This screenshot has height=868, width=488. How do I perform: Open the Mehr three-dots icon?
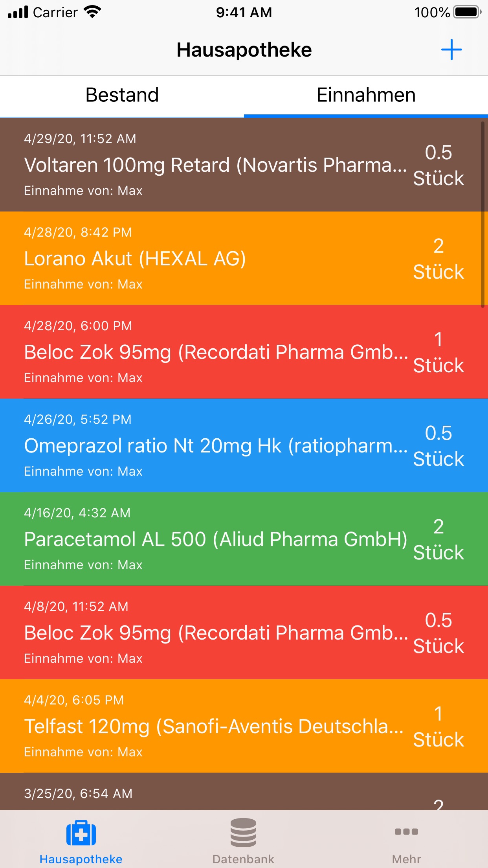pyautogui.click(x=406, y=831)
